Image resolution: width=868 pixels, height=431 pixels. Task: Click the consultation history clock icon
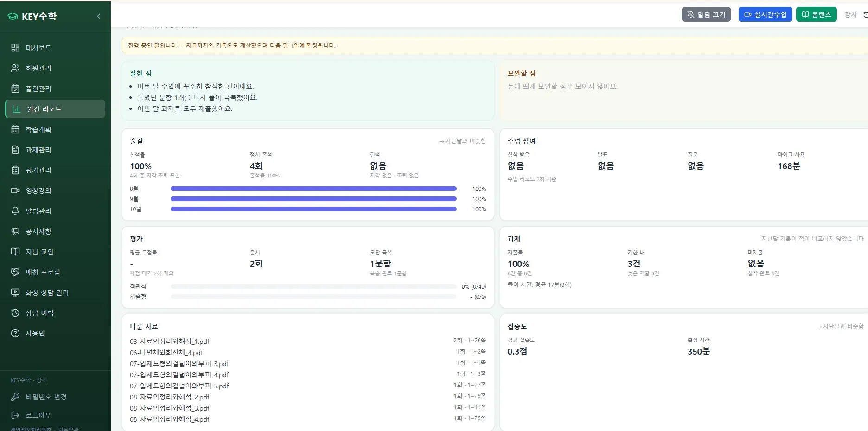point(15,313)
